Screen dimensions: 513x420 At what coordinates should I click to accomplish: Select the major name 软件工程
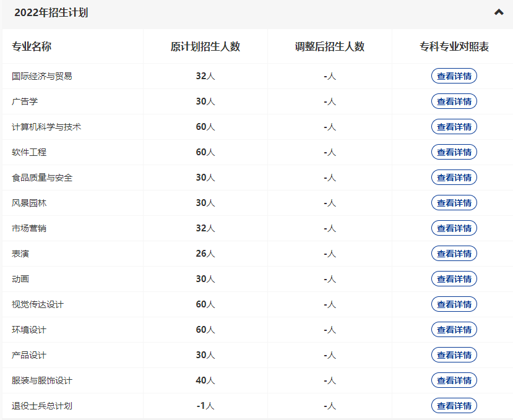pyautogui.click(x=29, y=152)
